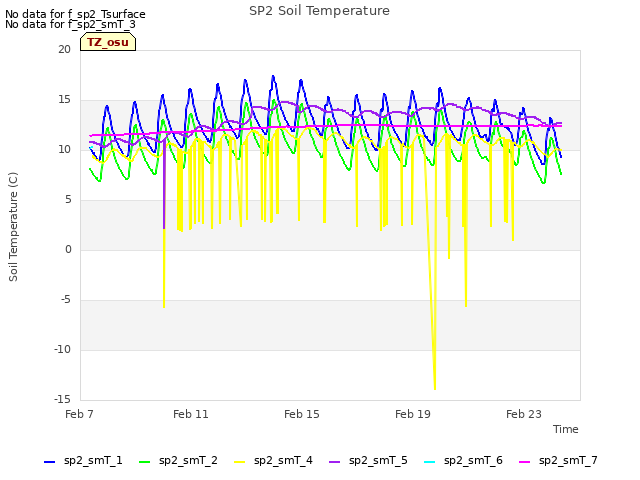Click the cyan sp2_smT_6 legend swatch
This screenshot has height=480, width=640.
(x=429, y=462)
